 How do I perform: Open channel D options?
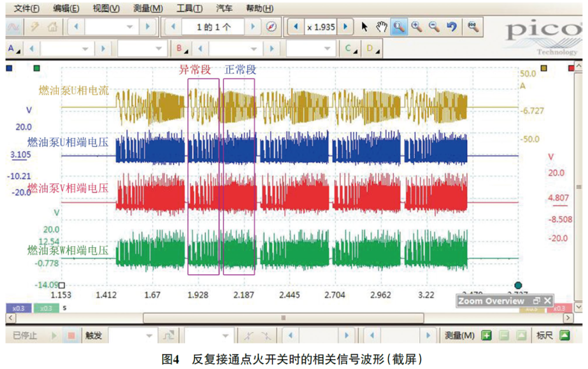click(x=373, y=48)
